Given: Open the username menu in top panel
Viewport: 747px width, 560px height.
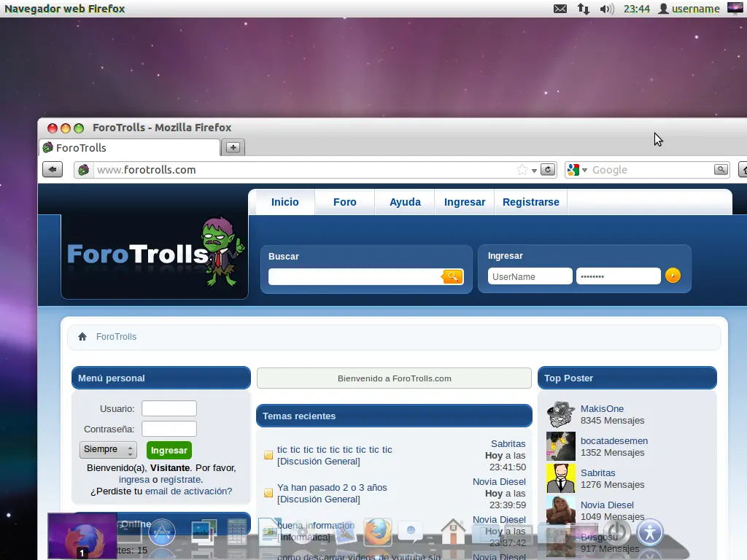Looking at the screenshot, I should click(689, 9).
